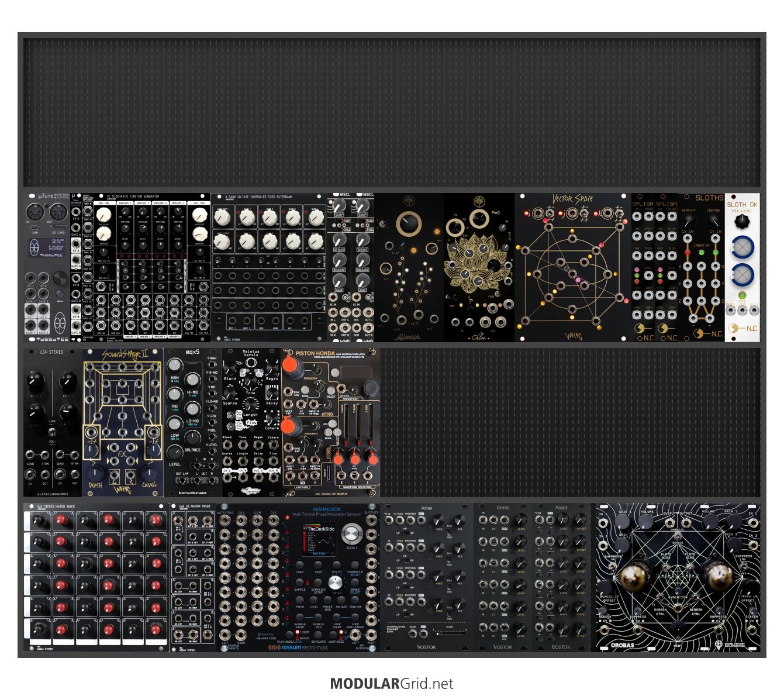Viewport: 784px width, 696px height.
Task: Select the Mimosa module
Action: coord(409,267)
